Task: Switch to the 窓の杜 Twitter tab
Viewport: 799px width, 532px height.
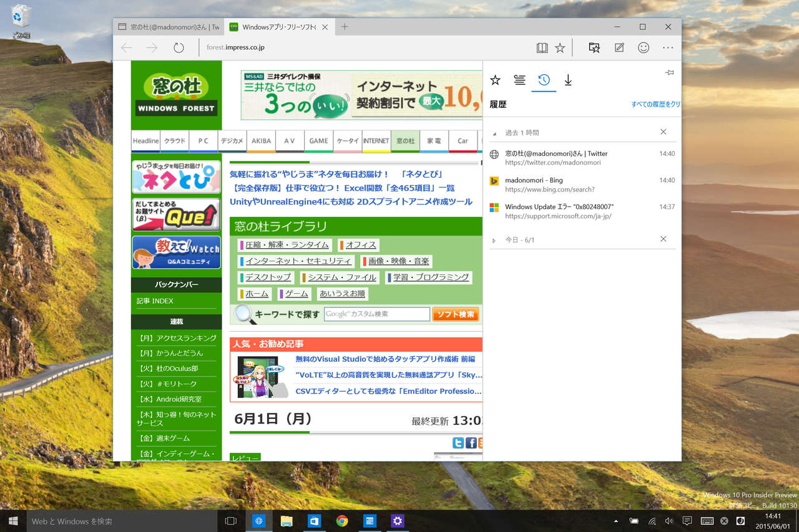Action: tap(167, 27)
